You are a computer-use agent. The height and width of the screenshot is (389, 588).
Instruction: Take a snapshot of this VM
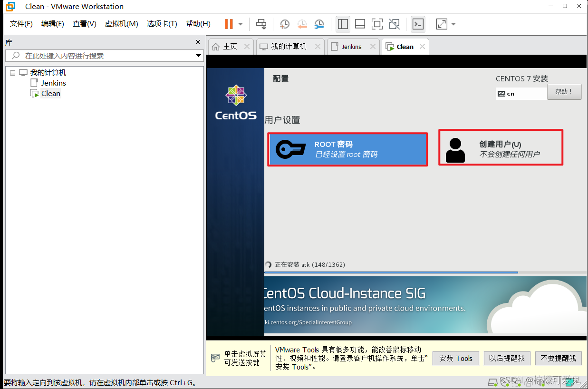click(284, 24)
